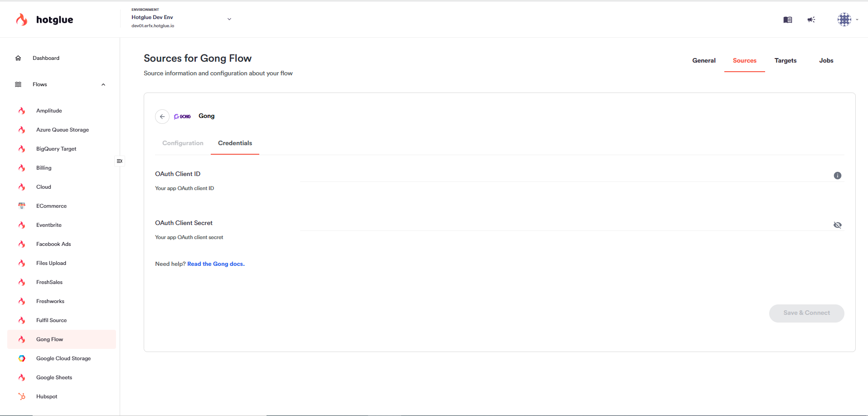The height and width of the screenshot is (416, 868).
Task: Open the BigQuery Target flow
Action: coord(56,149)
